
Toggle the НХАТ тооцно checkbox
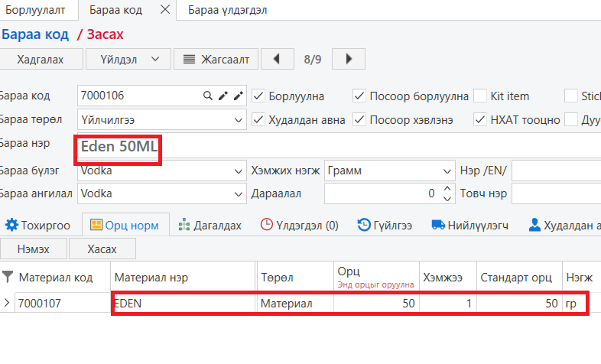(480, 119)
